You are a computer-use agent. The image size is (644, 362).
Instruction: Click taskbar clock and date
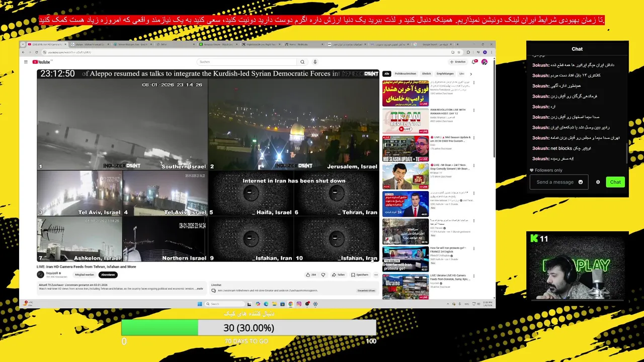(x=487, y=304)
